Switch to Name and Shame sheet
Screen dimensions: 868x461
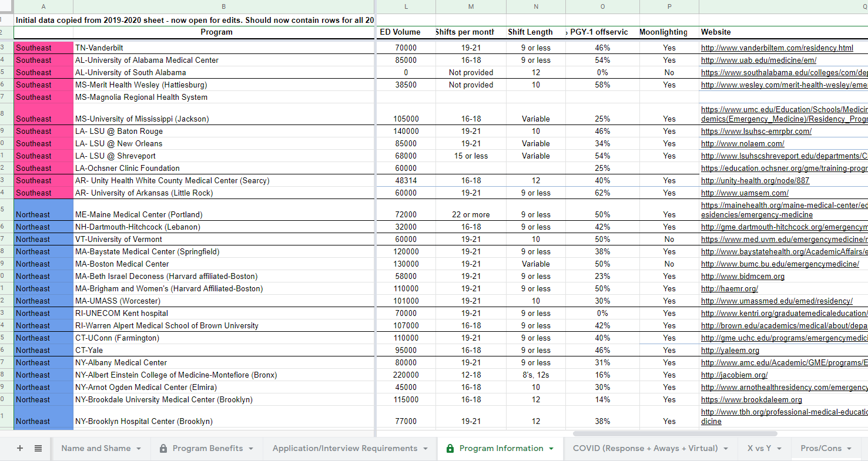(96, 448)
